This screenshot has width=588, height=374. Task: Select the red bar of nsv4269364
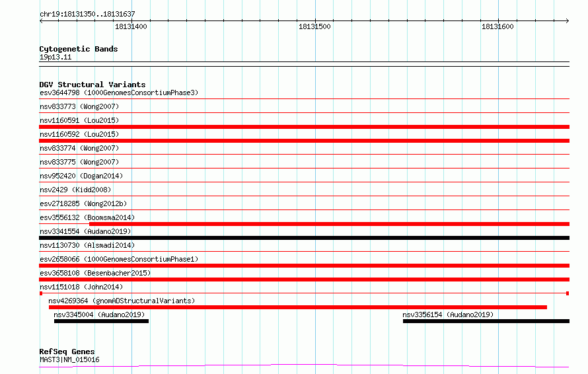click(x=298, y=307)
